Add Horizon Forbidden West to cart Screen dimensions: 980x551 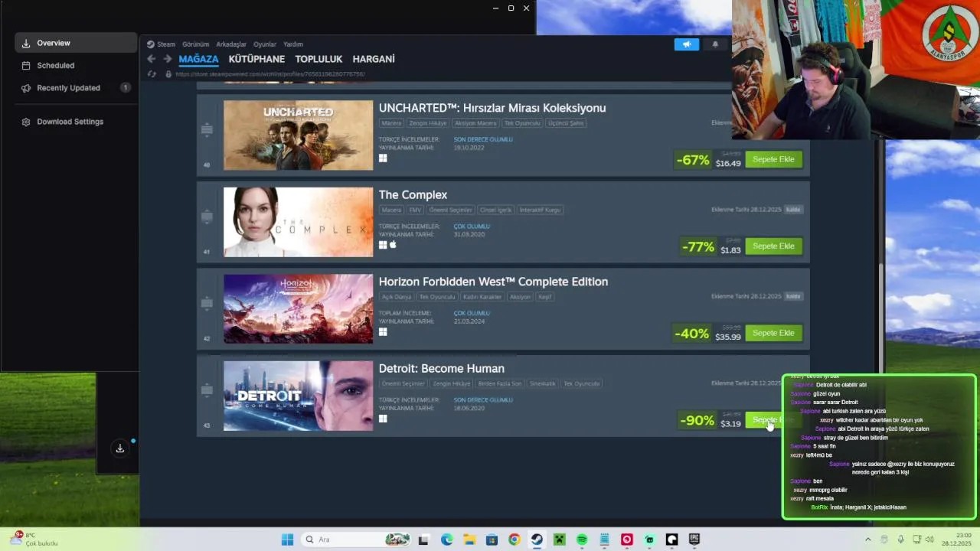pos(773,333)
